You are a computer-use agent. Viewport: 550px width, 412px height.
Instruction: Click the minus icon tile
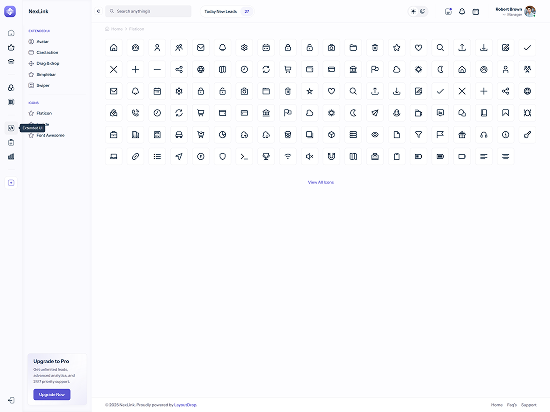(157, 69)
